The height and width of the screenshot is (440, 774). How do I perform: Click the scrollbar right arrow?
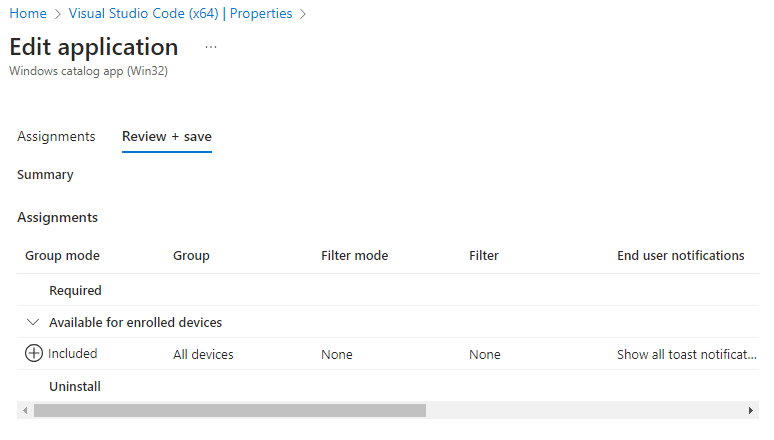point(752,410)
